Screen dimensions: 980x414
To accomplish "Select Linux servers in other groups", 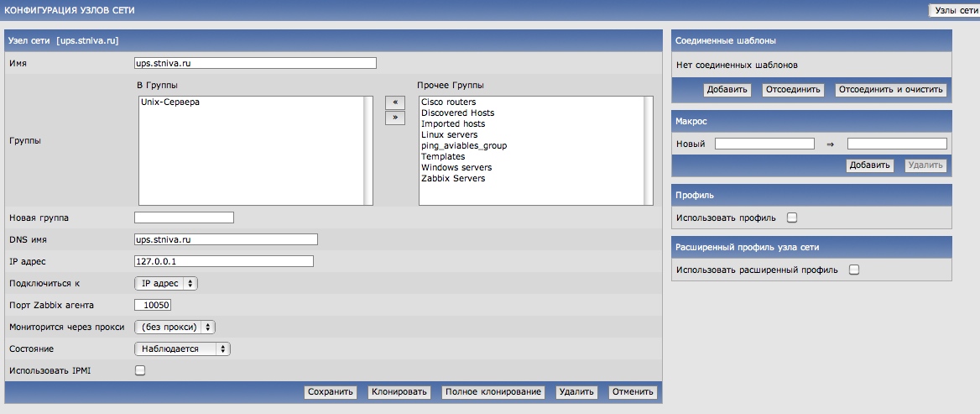I will point(449,134).
